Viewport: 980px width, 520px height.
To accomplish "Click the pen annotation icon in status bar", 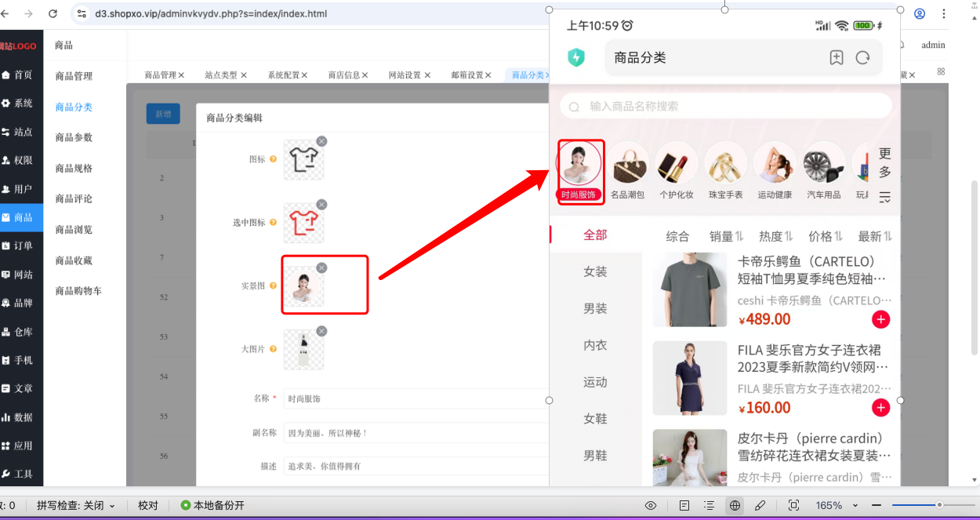I will [760, 505].
